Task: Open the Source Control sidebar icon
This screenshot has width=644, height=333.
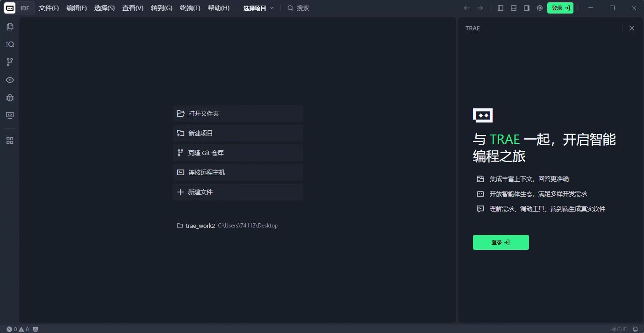Action: [10, 62]
